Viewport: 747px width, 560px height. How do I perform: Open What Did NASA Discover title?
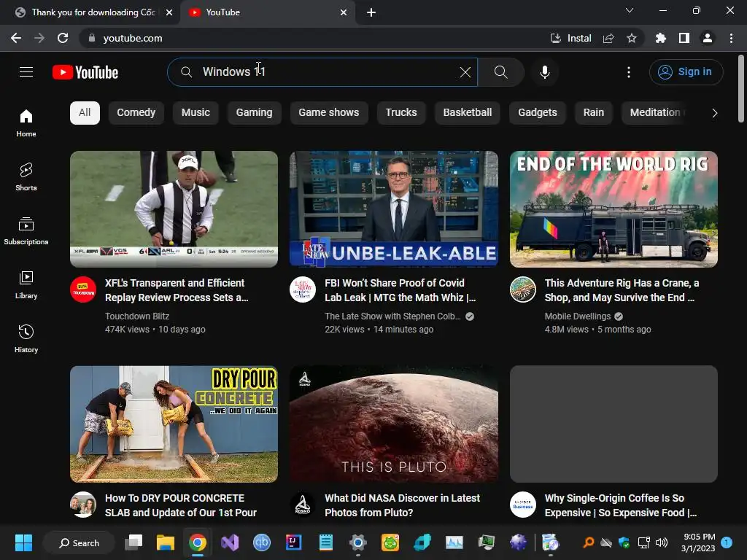click(403, 505)
